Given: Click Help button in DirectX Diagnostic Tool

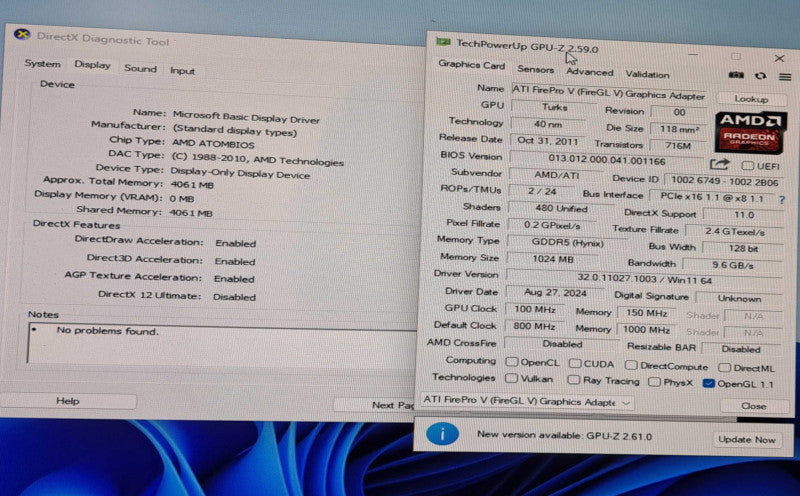Looking at the screenshot, I should click(x=68, y=401).
